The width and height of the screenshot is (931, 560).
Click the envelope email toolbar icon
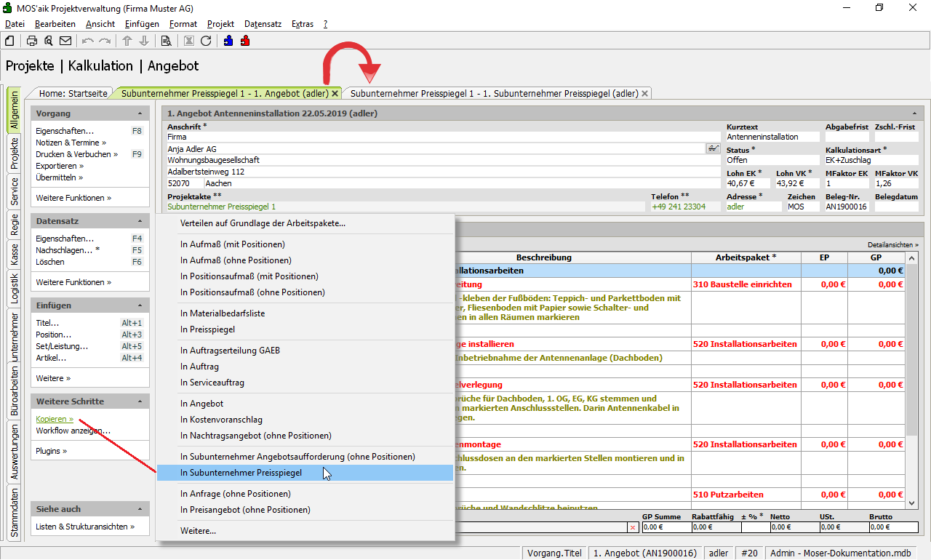[65, 41]
